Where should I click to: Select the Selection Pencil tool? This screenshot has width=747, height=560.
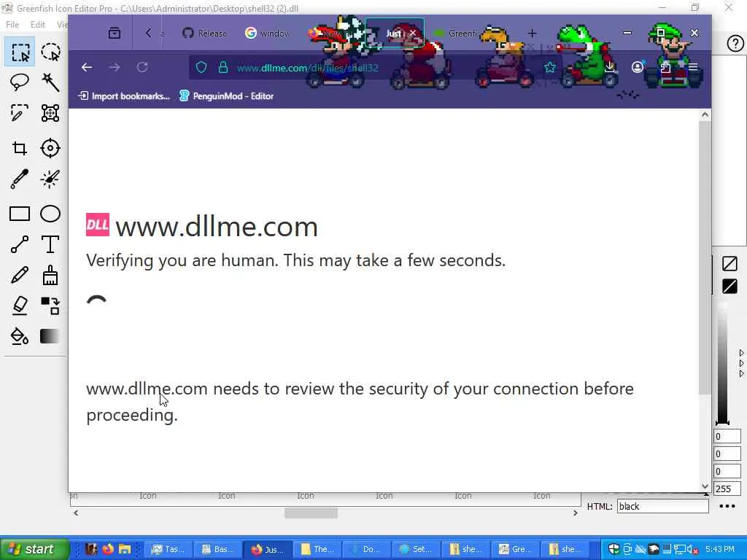point(20,113)
